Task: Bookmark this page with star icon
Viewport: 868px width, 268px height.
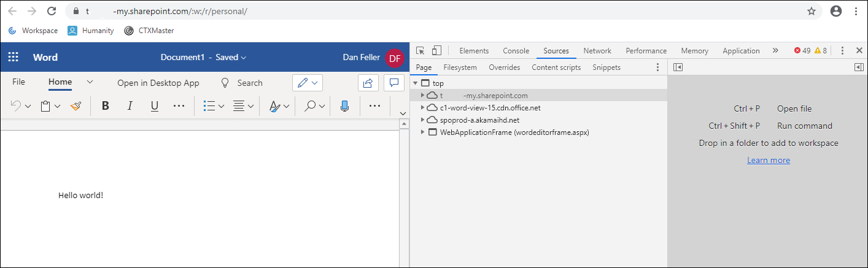Action: coord(811,11)
